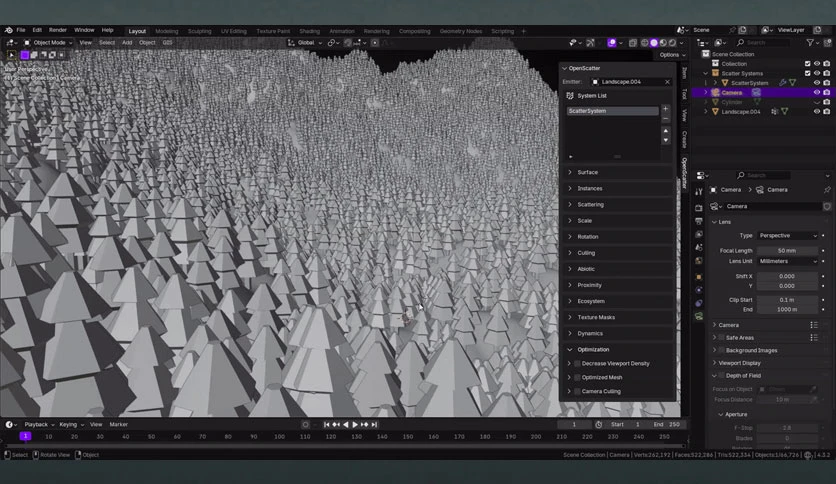Image resolution: width=836 pixels, height=484 pixels.
Task: Open the viewport Options dropdown
Action: [x=672, y=55]
